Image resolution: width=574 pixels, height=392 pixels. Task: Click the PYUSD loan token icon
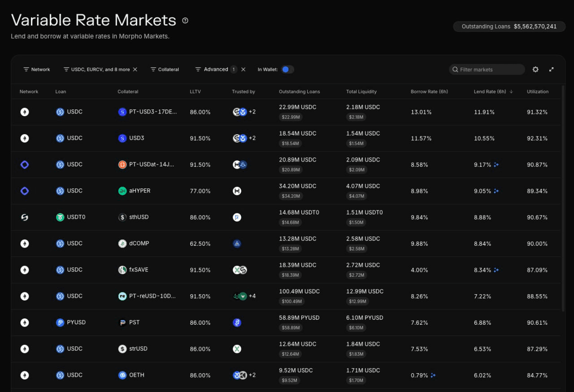coord(60,322)
